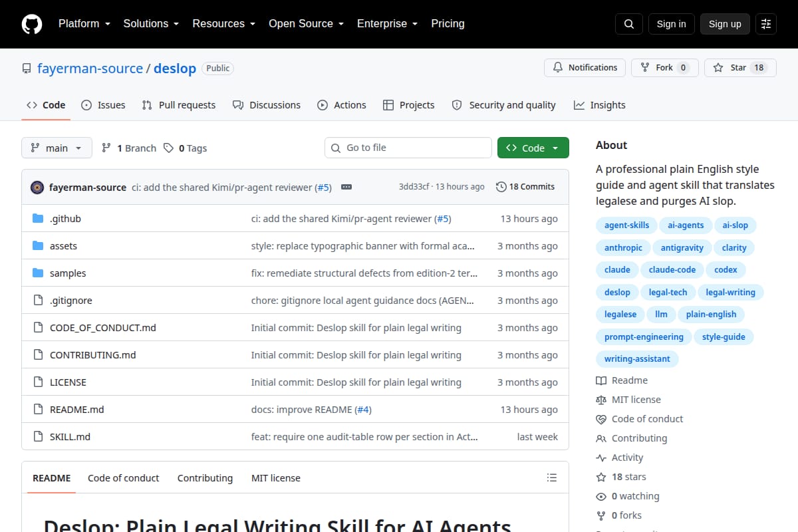Click the Go to file search field
798x532 pixels.
pyautogui.click(x=408, y=148)
